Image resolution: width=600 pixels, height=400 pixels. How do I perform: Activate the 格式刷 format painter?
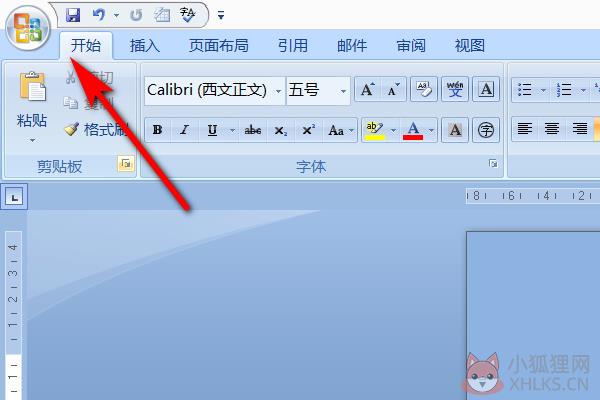pos(95,129)
